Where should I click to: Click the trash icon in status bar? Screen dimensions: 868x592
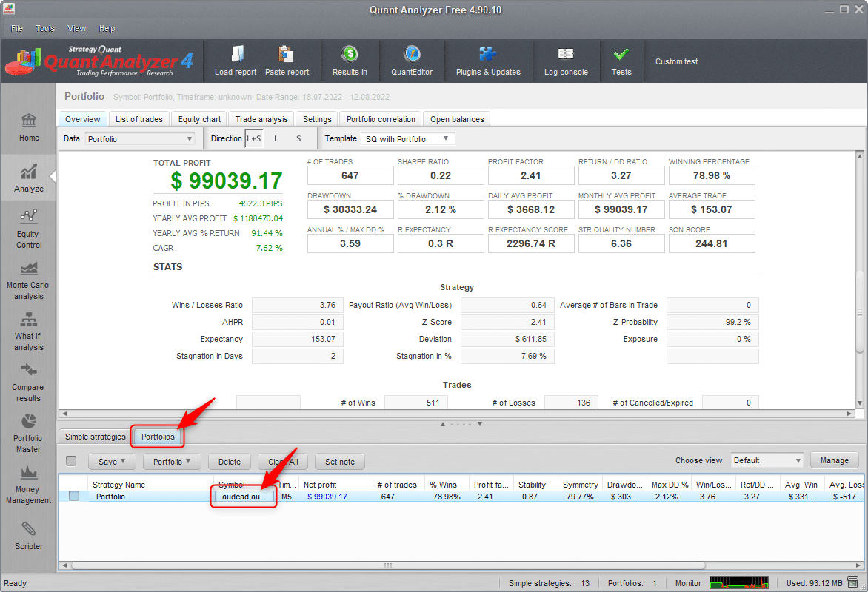(x=854, y=582)
